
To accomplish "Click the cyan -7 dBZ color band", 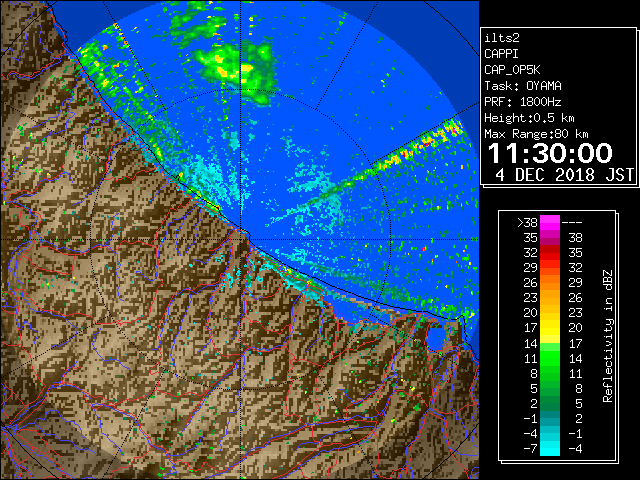I will coord(550,448).
